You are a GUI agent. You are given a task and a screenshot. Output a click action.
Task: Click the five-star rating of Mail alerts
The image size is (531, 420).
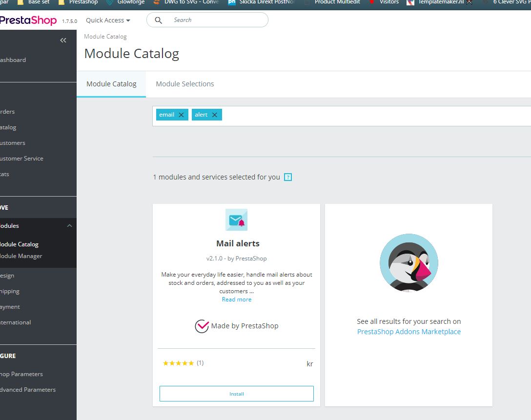pos(179,363)
